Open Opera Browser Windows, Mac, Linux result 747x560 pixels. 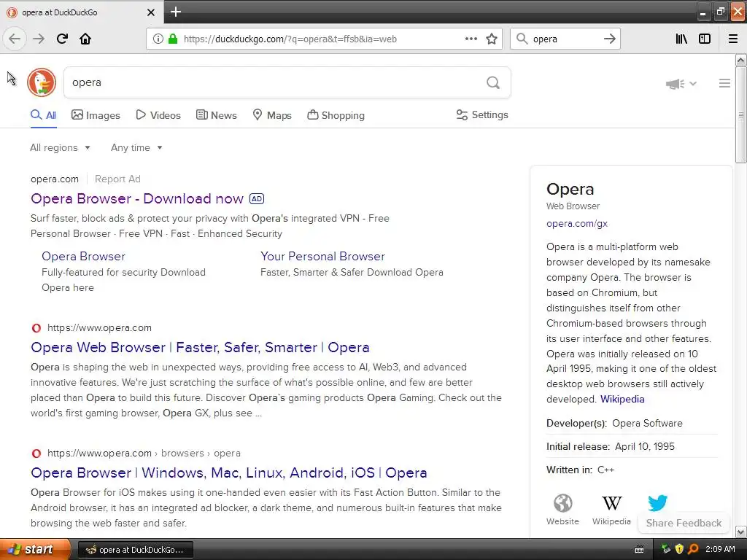click(228, 472)
